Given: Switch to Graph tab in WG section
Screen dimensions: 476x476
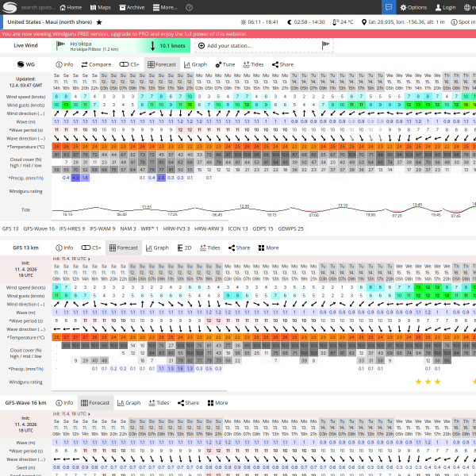Looking at the screenshot, I should pos(195,64).
